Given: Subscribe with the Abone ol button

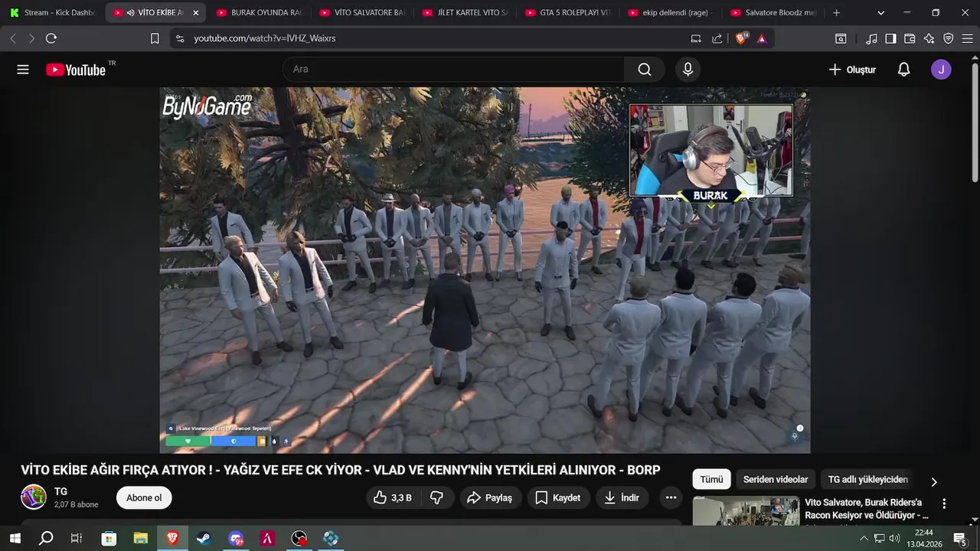Looking at the screenshot, I should [144, 497].
